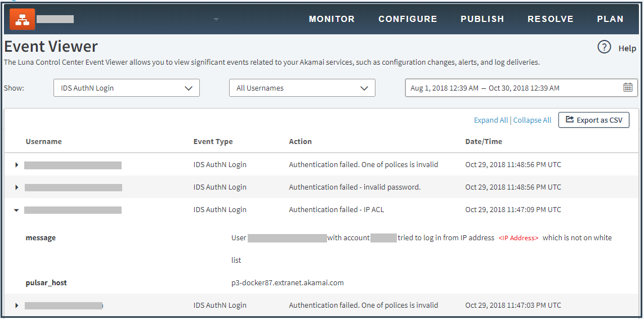The image size is (644, 319).
Task: Expand the first event row at 11:48:56 PM
Action: pos(16,165)
